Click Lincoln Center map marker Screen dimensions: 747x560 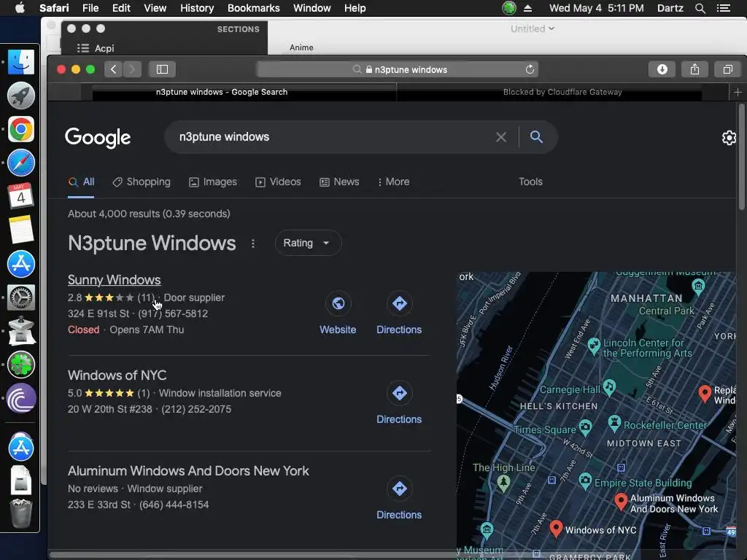(594, 346)
